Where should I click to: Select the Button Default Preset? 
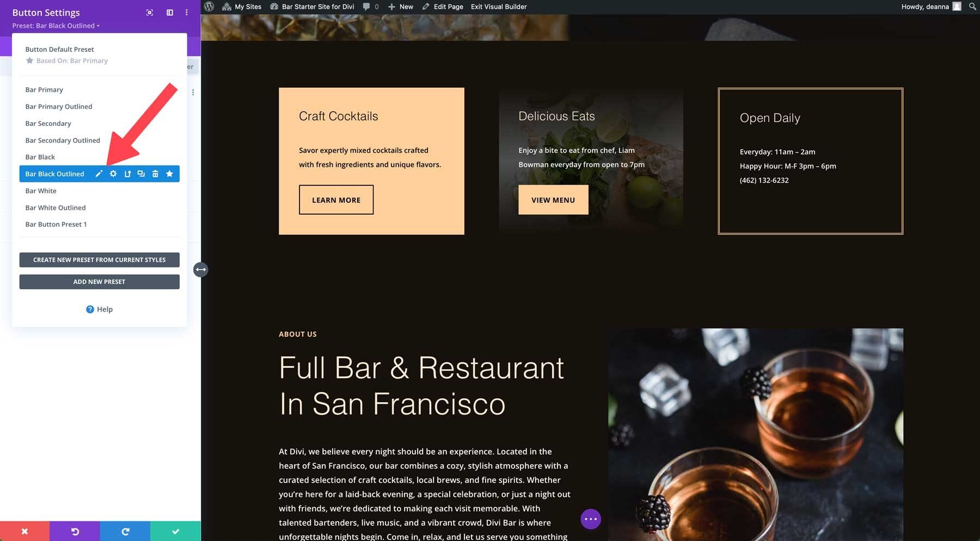tap(59, 49)
